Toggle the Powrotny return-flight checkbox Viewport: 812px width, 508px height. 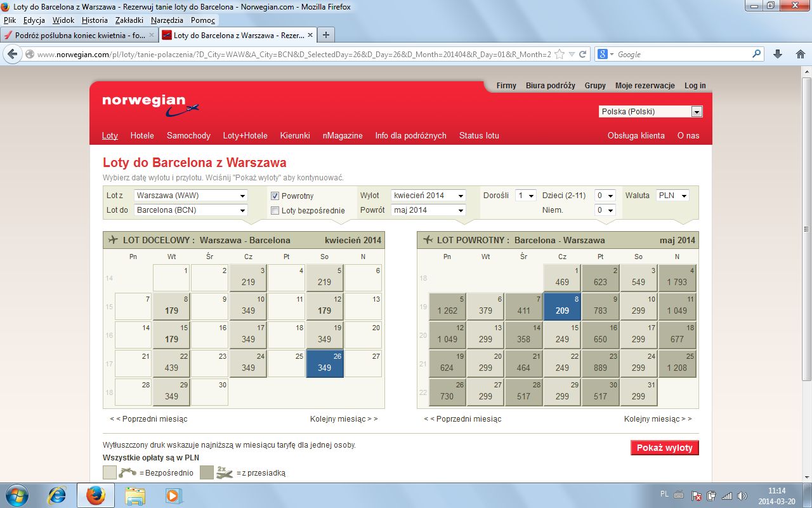(x=275, y=196)
